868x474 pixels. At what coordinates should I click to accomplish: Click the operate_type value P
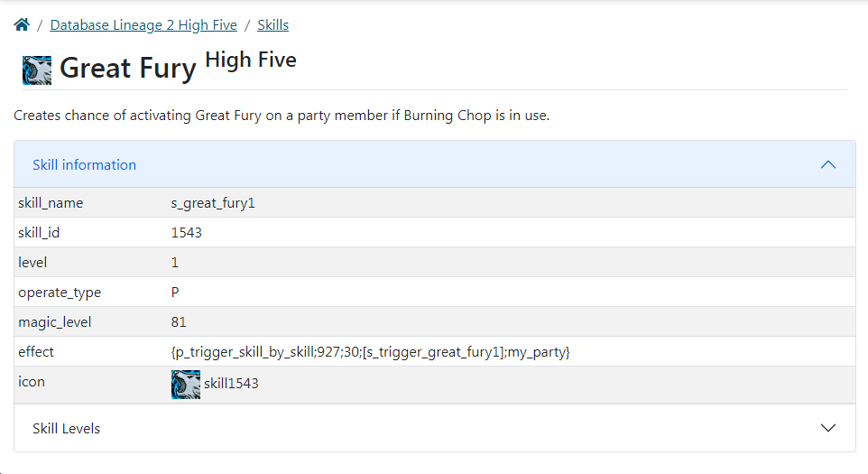coord(175,293)
